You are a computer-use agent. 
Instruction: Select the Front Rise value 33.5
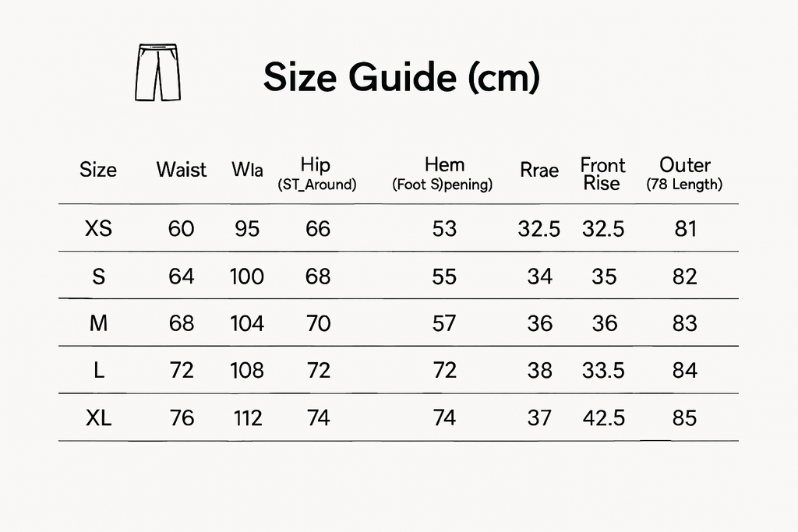(x=603, y=371)
